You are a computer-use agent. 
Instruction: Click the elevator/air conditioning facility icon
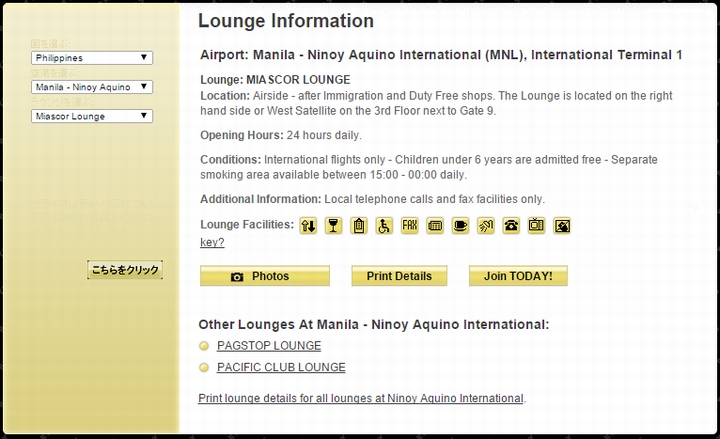[x=309, y=226]
